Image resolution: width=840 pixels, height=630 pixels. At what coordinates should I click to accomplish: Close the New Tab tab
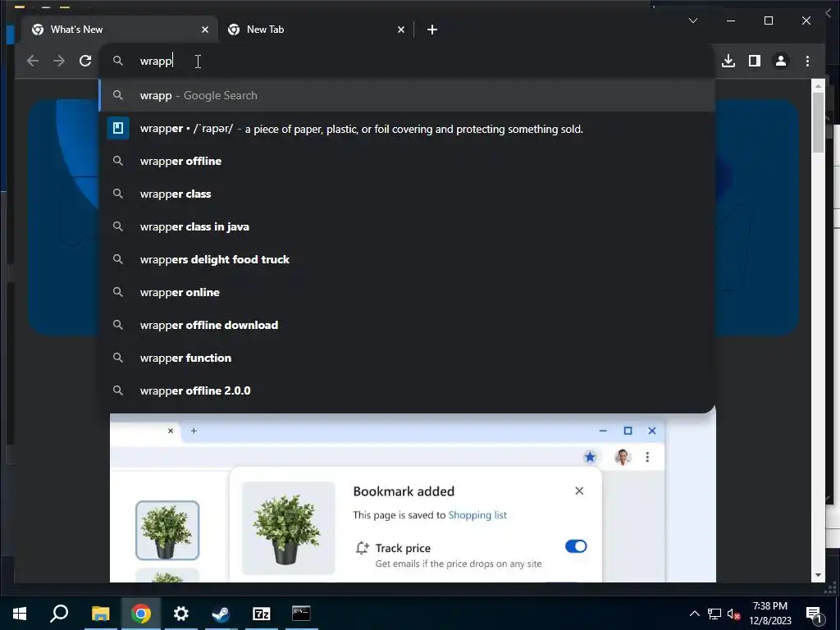400,30
